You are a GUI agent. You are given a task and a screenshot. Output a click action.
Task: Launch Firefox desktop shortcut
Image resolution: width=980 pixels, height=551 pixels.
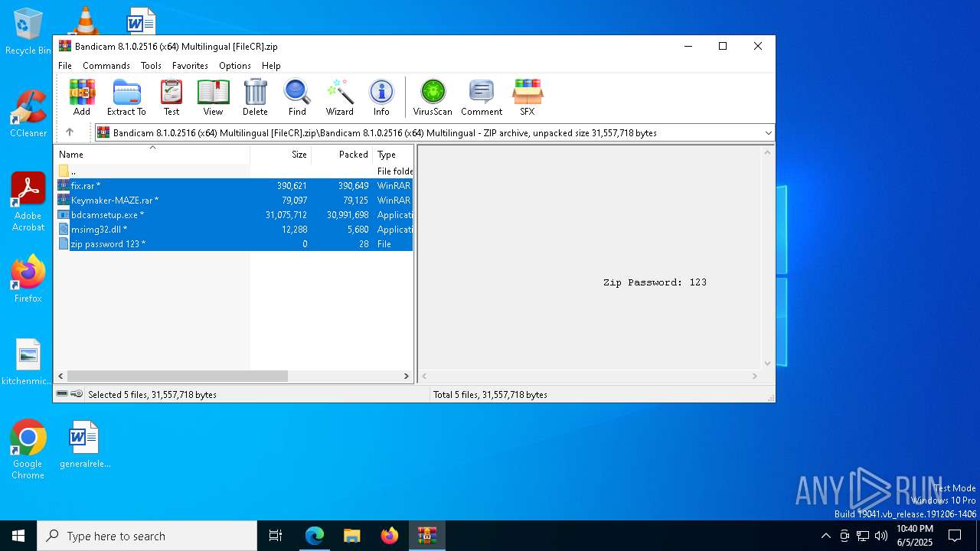coord(28,279)
